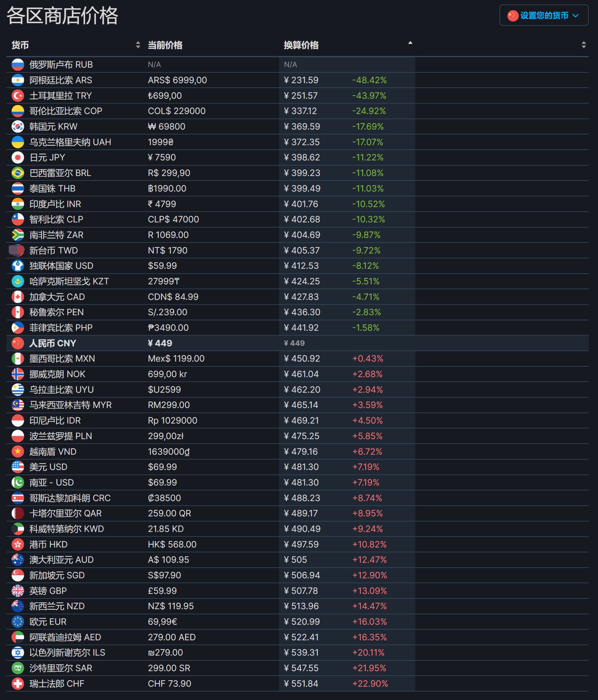Click the Brazil flag icon for BRL

pyautogui.click(x=18, y=173)
